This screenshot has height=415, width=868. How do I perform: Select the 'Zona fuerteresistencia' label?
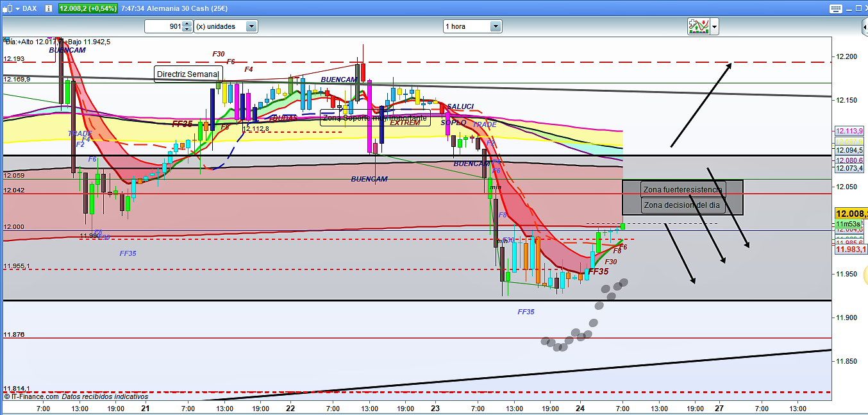pyautogui.click(x=683, y=189)
